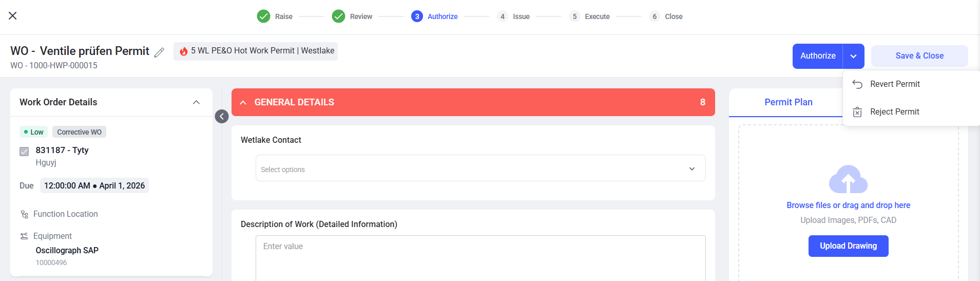Toggle the 831187 - Tyty checkbox
Image resolution: width=980 pixels, height=281 pixels.
pos(24,151)
